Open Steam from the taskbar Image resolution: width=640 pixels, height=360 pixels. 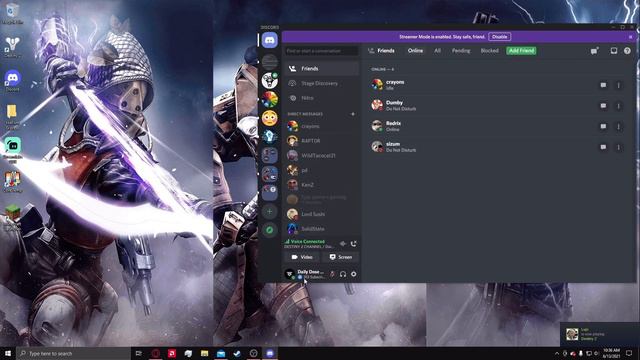click(237, 353)
